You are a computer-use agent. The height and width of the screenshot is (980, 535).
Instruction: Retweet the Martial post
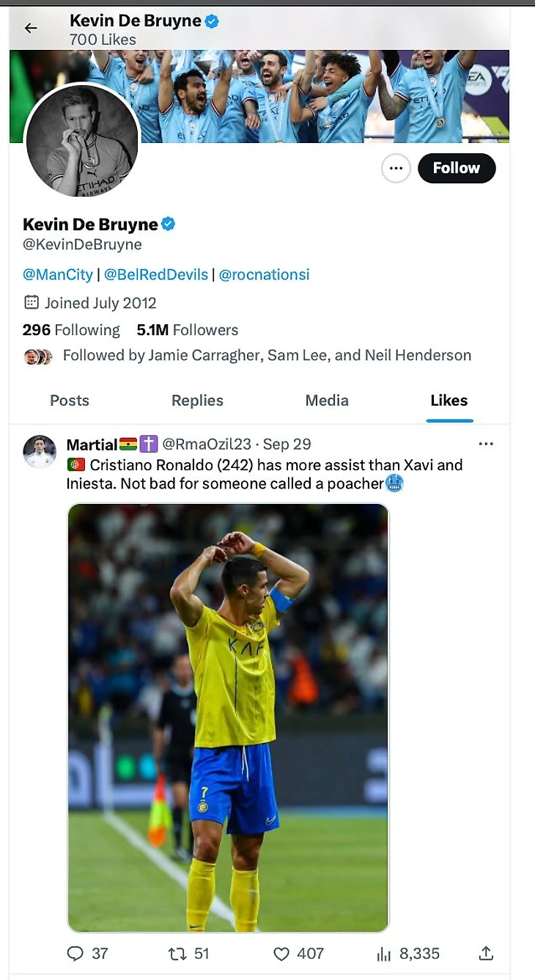pyautogui.click(x=177, y=953)
